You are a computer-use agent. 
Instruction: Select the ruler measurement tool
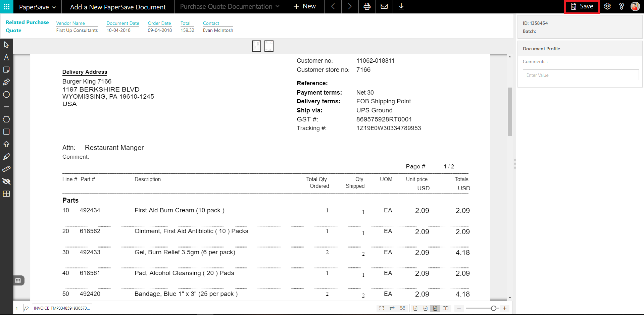(x=6, y=169)
